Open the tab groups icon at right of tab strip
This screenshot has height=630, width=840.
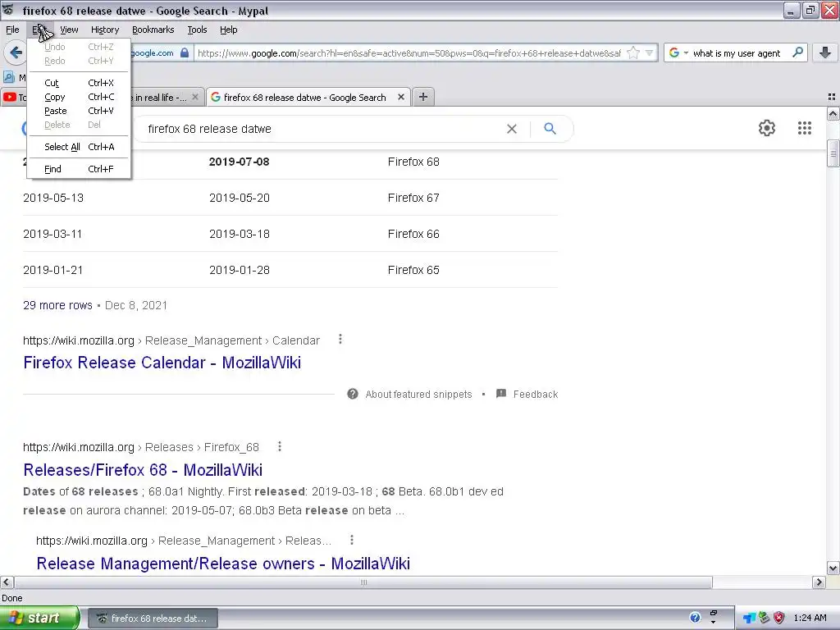pyautogui.click(x=832, y=97)
